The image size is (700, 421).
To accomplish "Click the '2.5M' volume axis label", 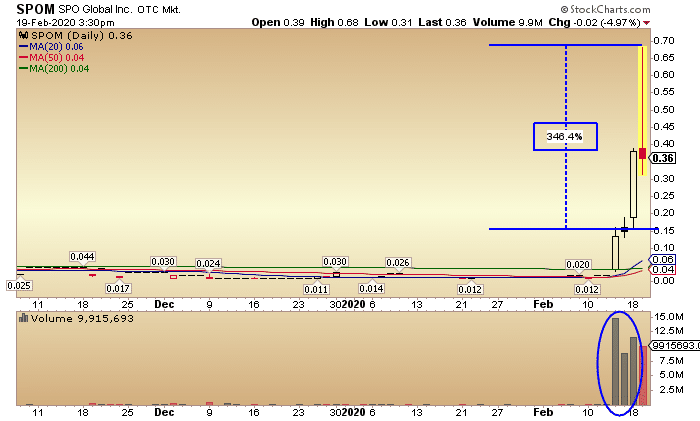I will pyautogui.click(x=671, y=390).
